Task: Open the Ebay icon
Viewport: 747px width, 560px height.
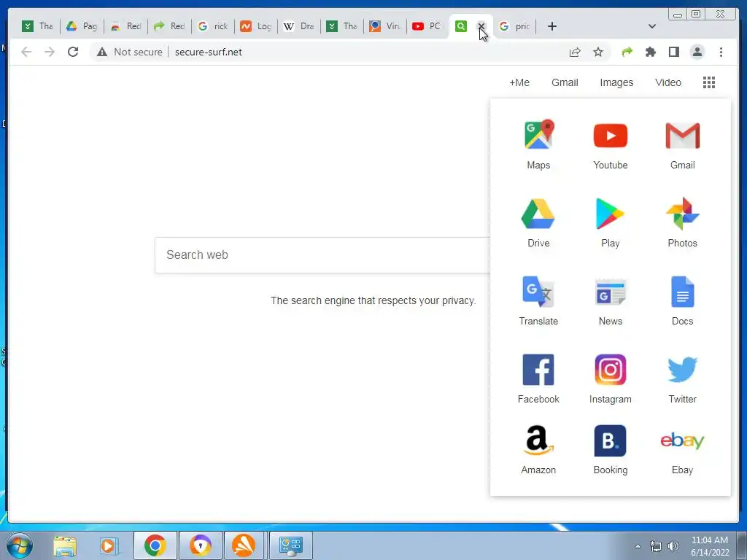Action: pyautogui.click(x=682, y=440)
